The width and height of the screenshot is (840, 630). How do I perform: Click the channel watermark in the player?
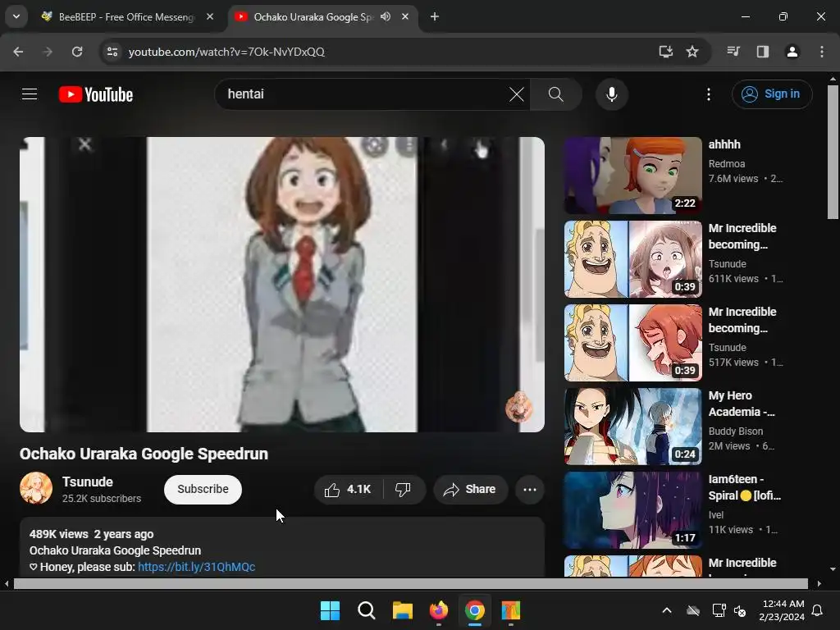point(518,407)
